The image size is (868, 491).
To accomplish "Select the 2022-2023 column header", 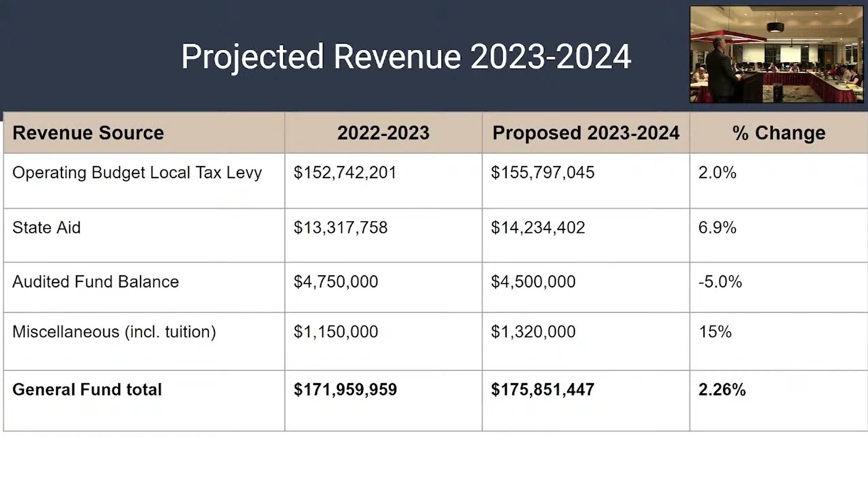I will pyautogui.click(x=383, y=133).
